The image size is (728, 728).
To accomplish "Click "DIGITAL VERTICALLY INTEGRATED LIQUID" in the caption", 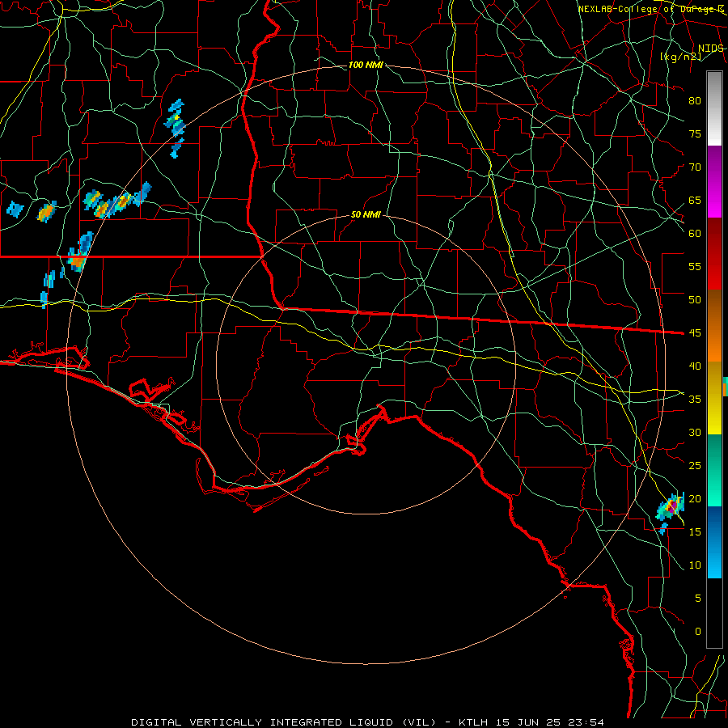I will (x=261, y=722).
